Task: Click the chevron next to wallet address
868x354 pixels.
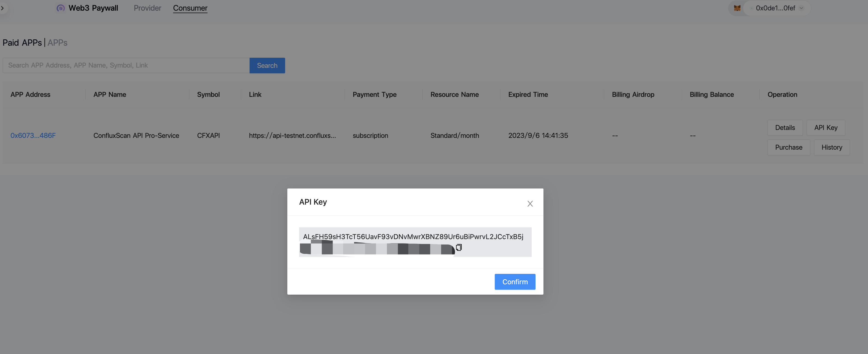Action: point(801,8)
